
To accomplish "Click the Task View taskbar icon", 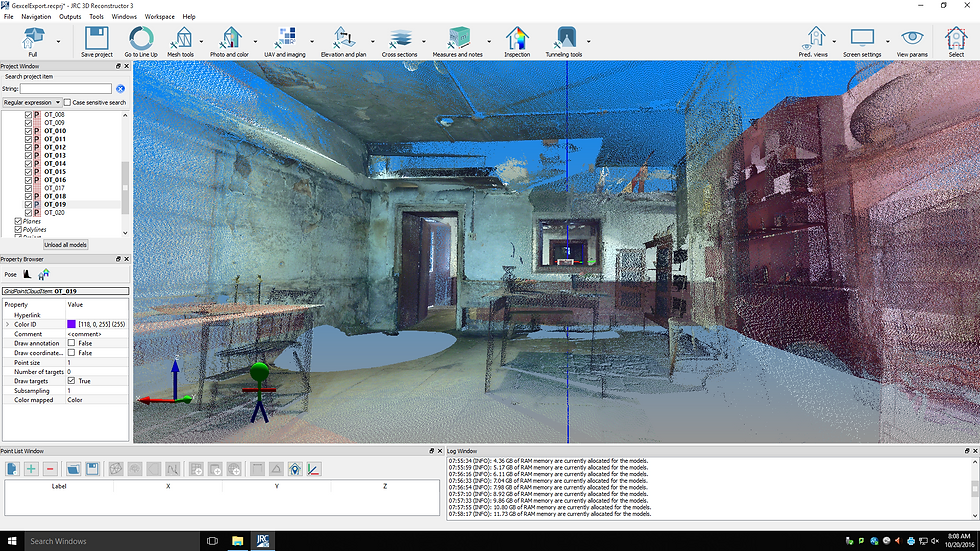I will tap(212, 541).
